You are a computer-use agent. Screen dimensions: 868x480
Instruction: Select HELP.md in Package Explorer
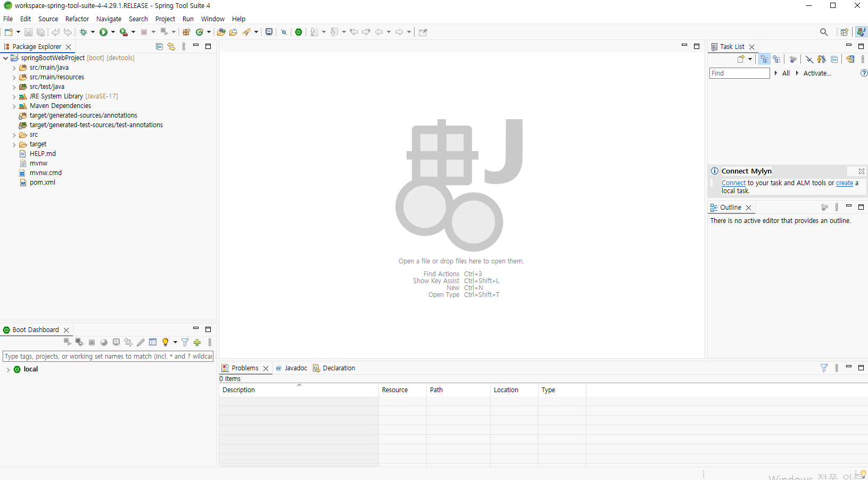pyautogui.click(x=43, y=154)
